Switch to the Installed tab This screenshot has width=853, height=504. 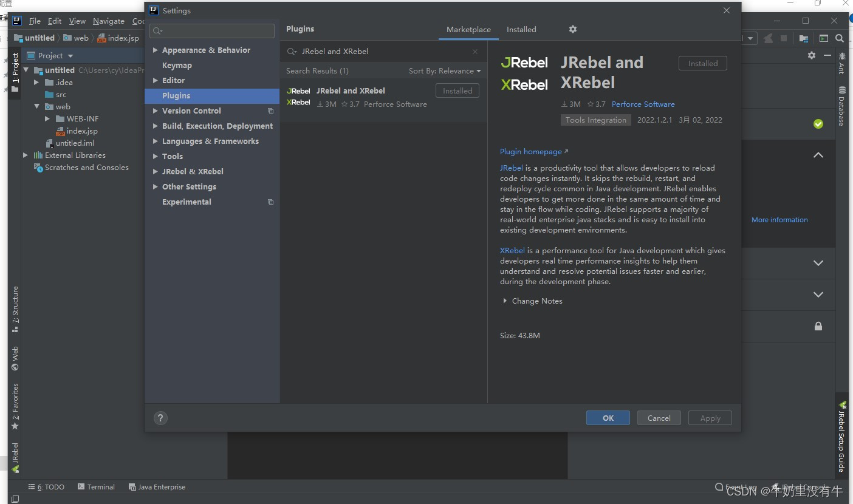[x=521, y=29]
